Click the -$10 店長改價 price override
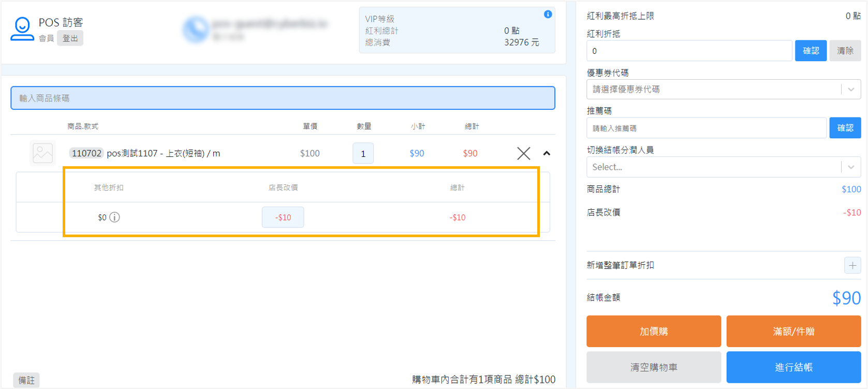The image size is (868, 389). pos(283,218)
